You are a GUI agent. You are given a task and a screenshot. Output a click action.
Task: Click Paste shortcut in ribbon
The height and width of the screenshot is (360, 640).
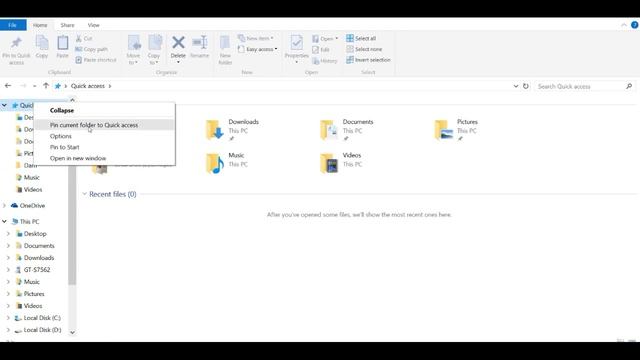96,60
